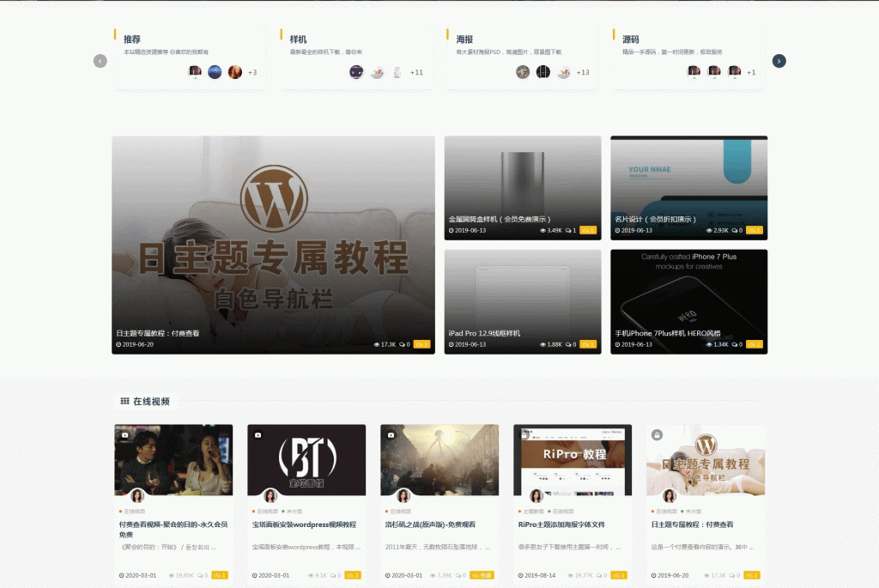Click the 在线视频 section heading
The width and height of the screenshot is (879, 588).
[x=151, y=402]
